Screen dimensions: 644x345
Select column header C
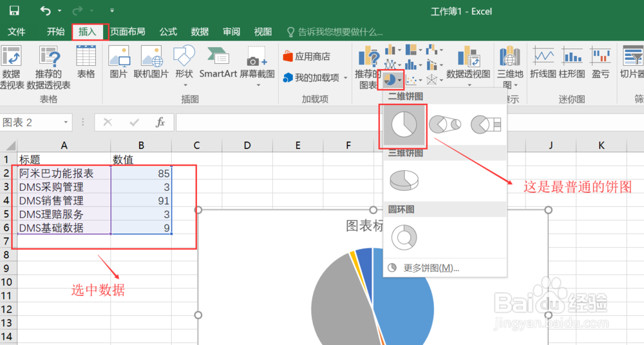click(196, 145)
